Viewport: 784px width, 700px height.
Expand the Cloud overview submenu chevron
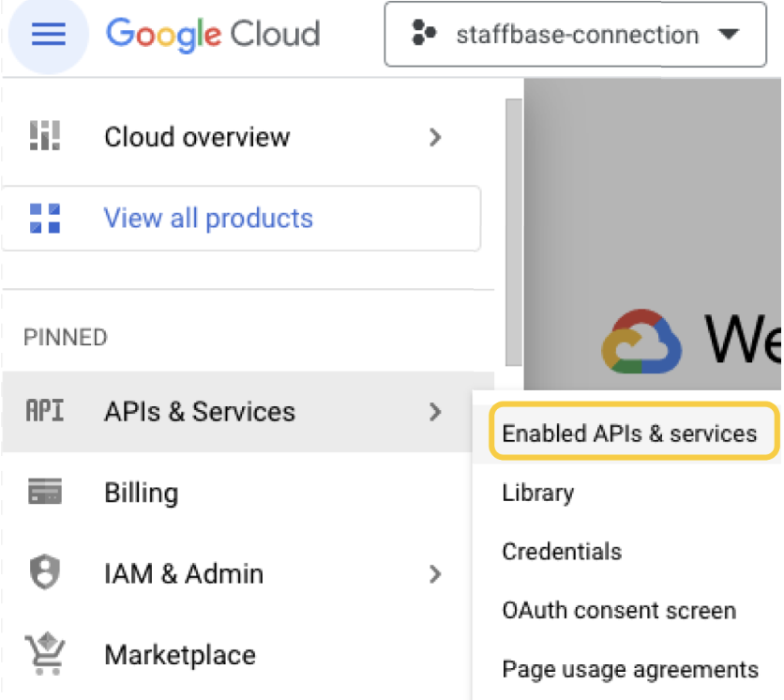click(434, 137)
